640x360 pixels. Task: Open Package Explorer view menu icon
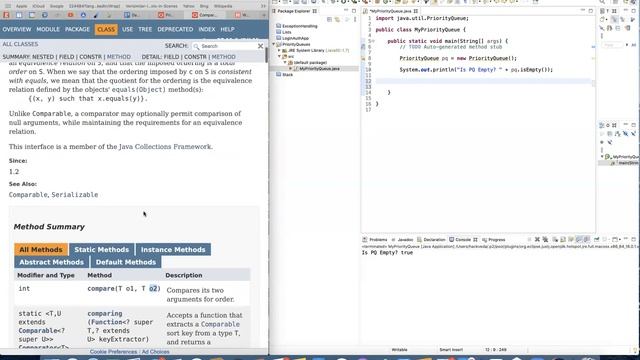coord(354,19)
